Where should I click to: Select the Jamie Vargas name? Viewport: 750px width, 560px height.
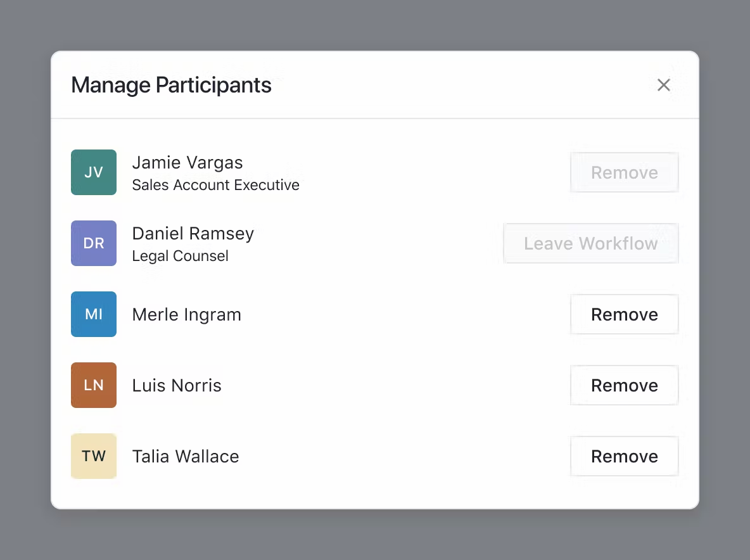187,163
